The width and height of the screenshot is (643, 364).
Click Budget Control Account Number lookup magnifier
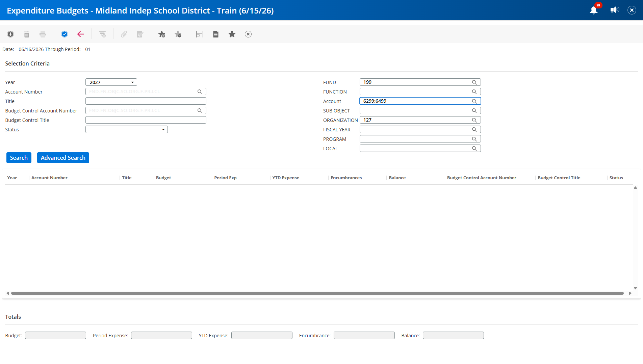coord(200,111)
